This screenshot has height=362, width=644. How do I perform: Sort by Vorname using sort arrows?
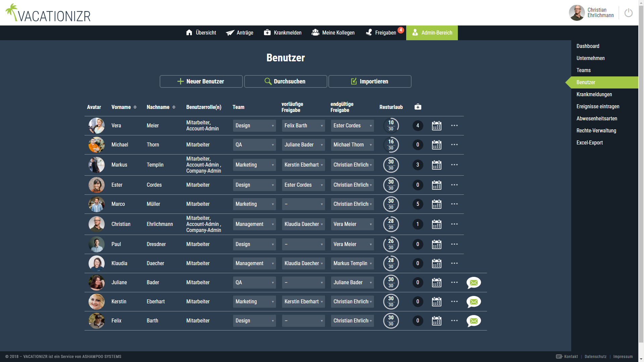[x=135, y=107]
